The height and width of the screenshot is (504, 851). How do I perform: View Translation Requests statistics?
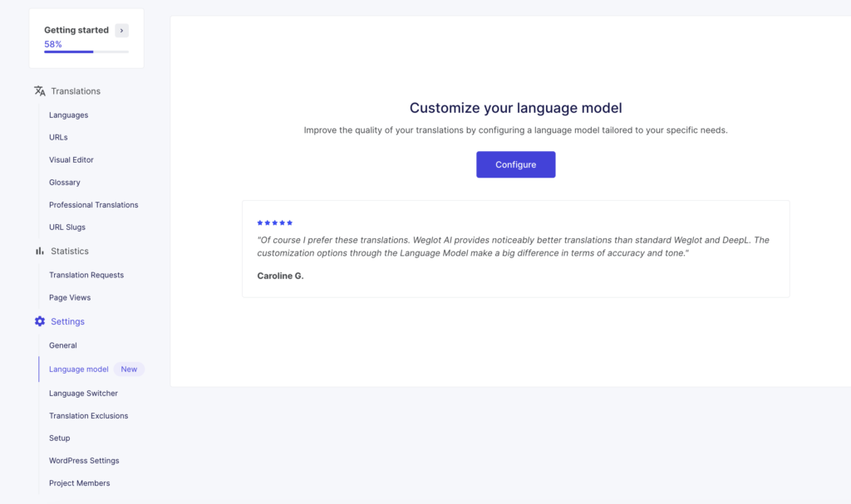(x=86, y=275)
